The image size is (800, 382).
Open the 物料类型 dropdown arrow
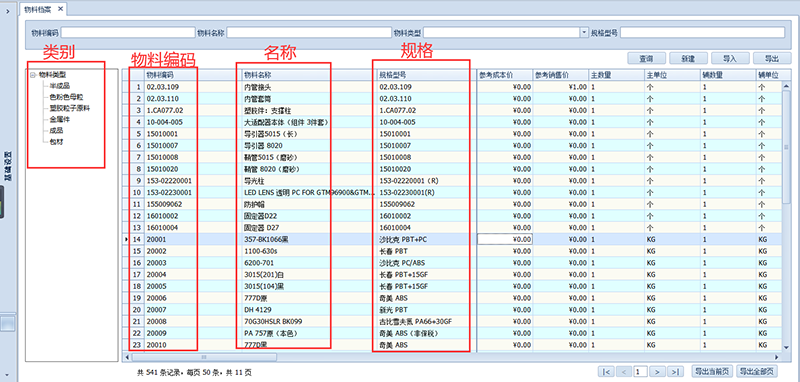click(584, 33)
